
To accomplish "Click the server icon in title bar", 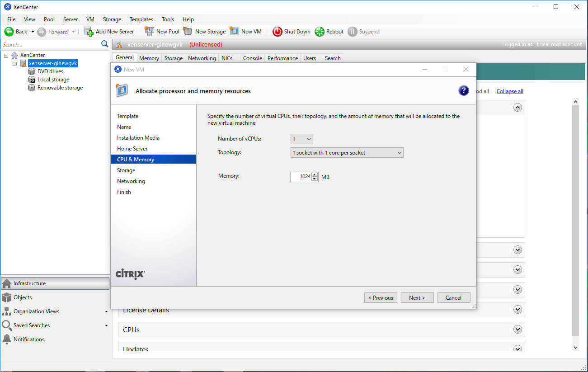I will click(x=119, y=44).
